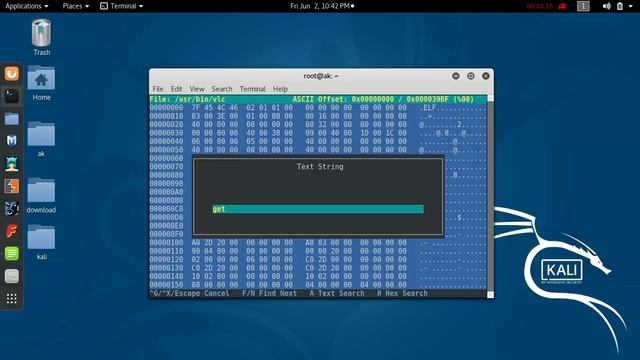640x360 pixels.
Task: Open the File menu in terminal
Action: 158,89
